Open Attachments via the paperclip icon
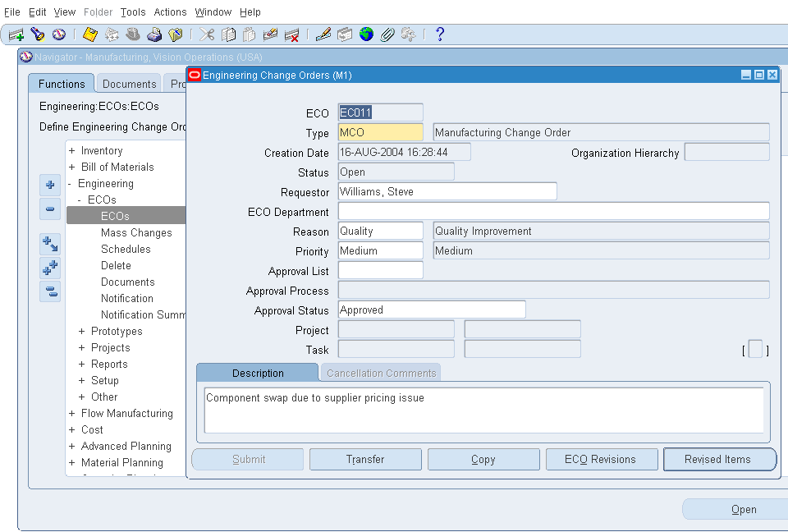This screenshot has width=788, height=532. click(387, 34)
